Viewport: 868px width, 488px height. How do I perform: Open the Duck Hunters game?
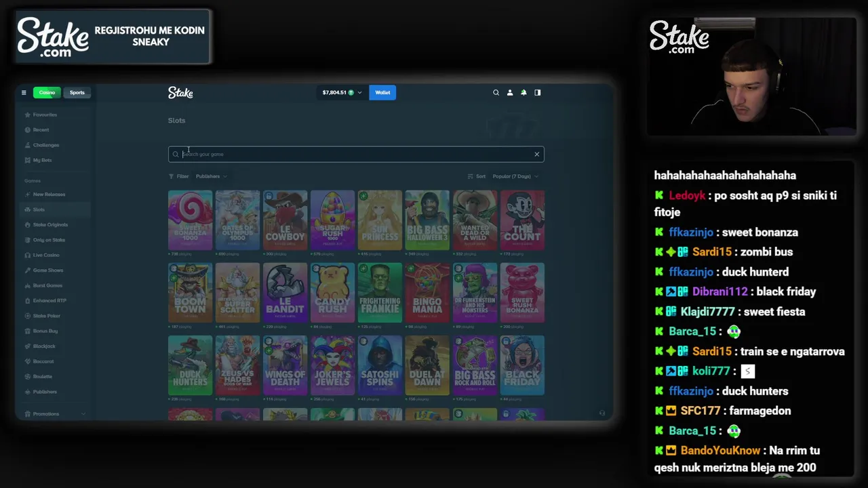[x=190, y=365]
